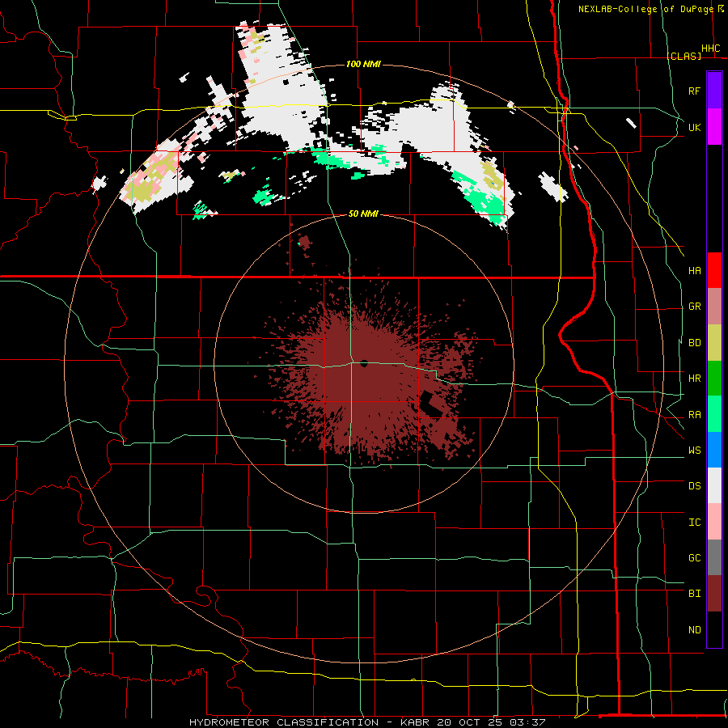
Task: Click the HR legend label
Action: point(694,379)
